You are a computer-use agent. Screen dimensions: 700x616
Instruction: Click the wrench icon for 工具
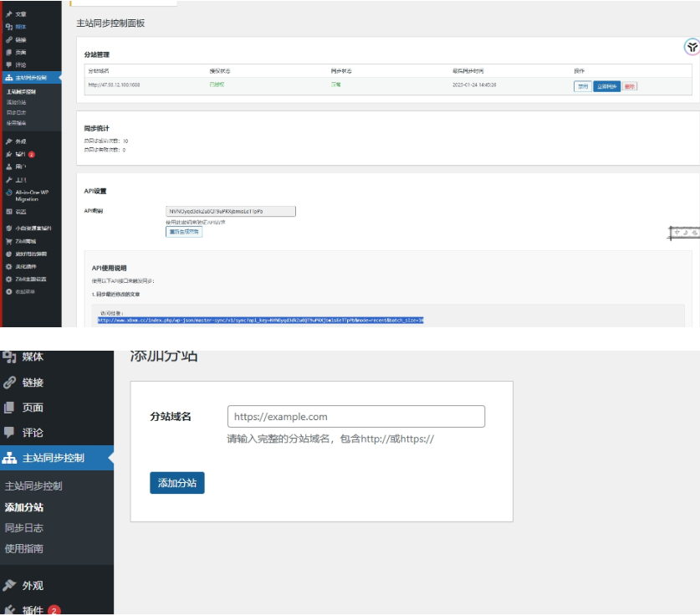pyautogui.click(x=8, y=180)
